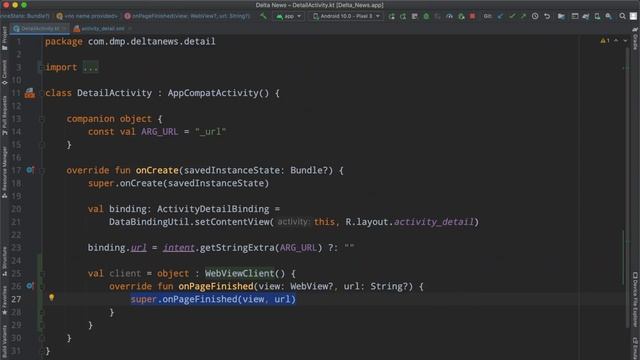Click 'intent' on line 23
640x360 pixels.
(179, 248)
